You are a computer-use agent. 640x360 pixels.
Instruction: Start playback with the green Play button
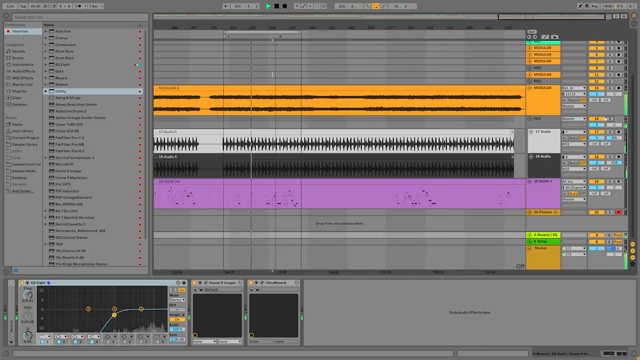coord(268,6)
